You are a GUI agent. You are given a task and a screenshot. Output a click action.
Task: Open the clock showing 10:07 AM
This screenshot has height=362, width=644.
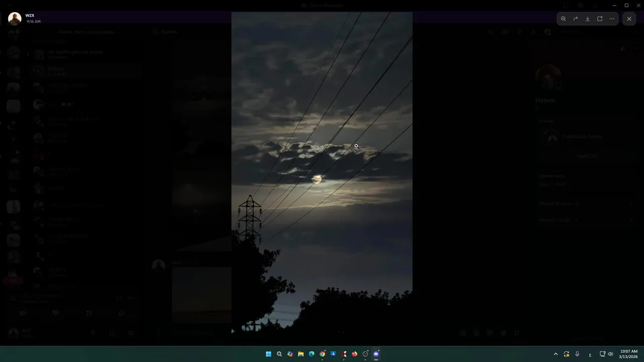point(628,354)
